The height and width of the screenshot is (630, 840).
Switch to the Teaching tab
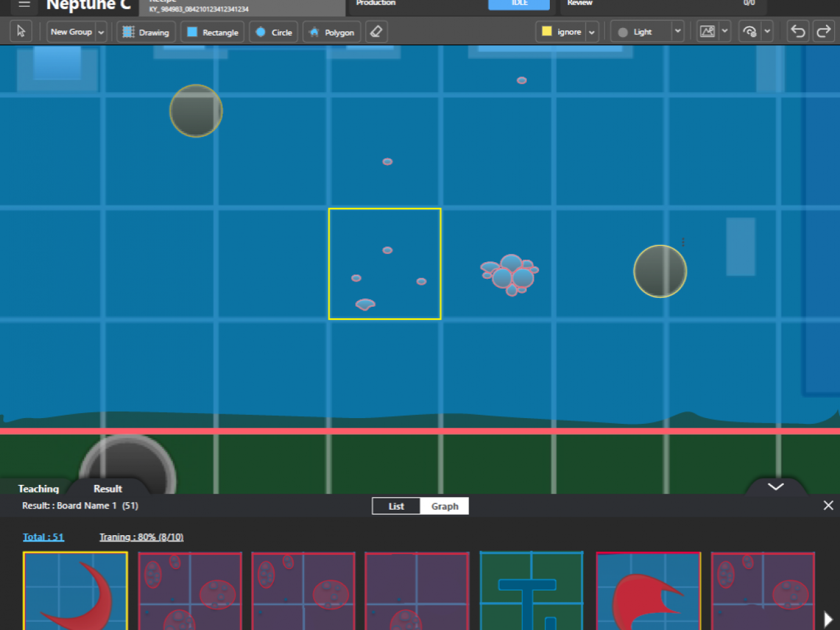pyautogui.click(x=38, y=489)
